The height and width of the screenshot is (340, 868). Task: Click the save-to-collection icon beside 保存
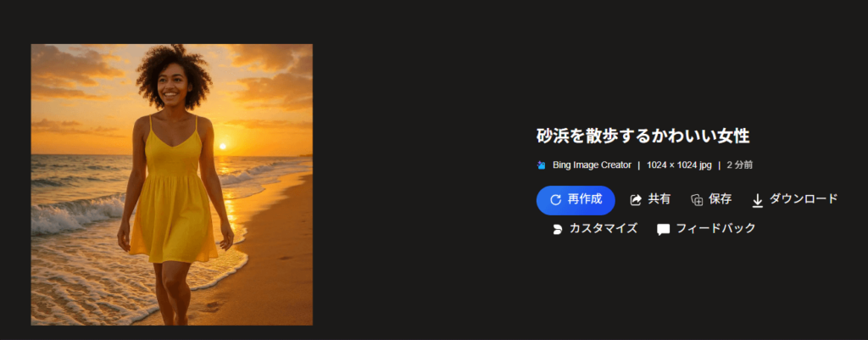(x=697, y=200)
